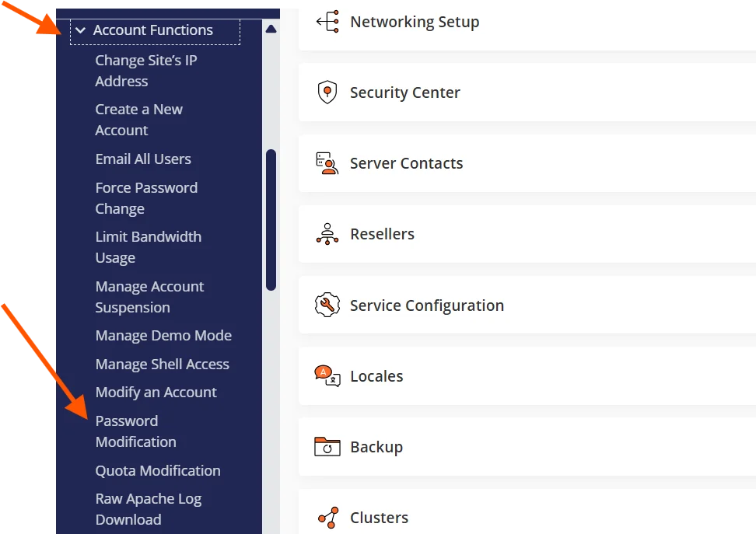Screen dimensions: 756x534
Task: Collapse the Account Functions section
Action: coord(80,30)
